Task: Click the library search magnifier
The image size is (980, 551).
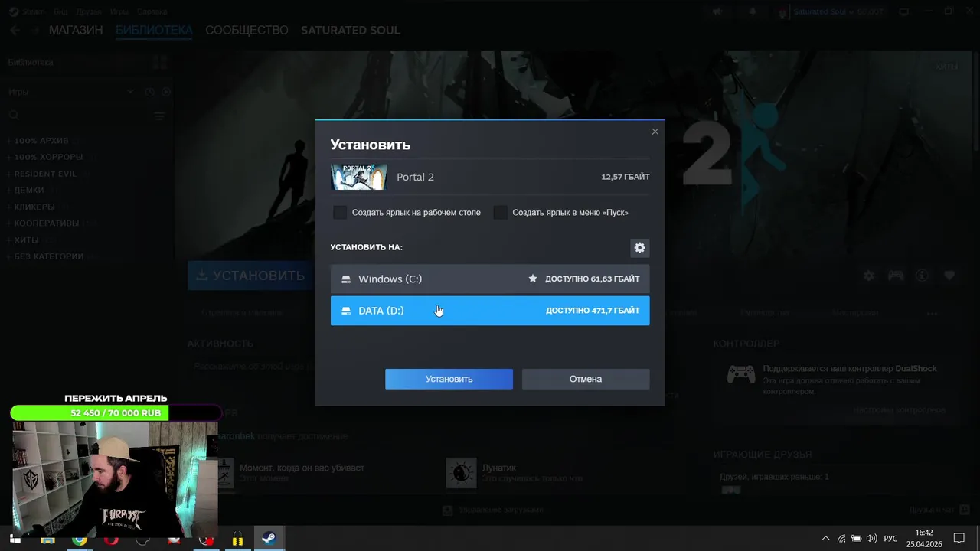Action: pyautogui.click(x=14, y=116)
